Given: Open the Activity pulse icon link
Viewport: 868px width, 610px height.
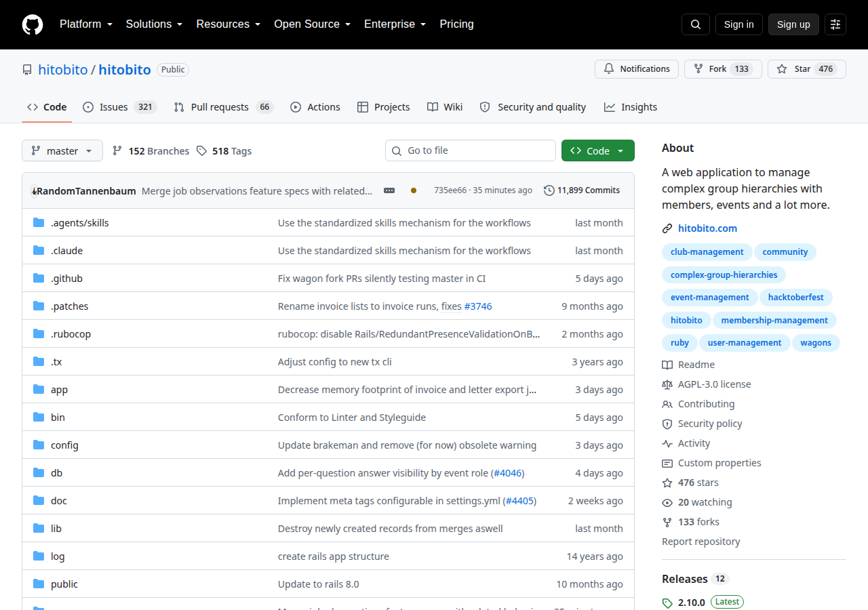Looking at the screenshot, I should point(667,443).
